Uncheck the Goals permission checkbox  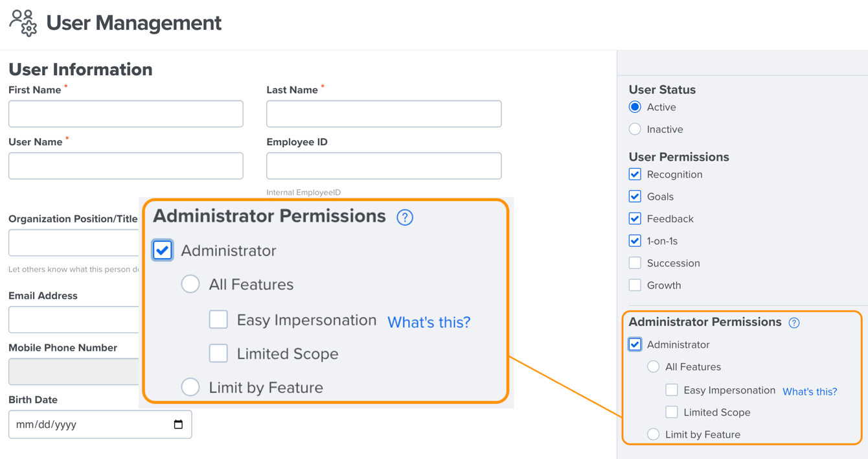pos(635,196)
